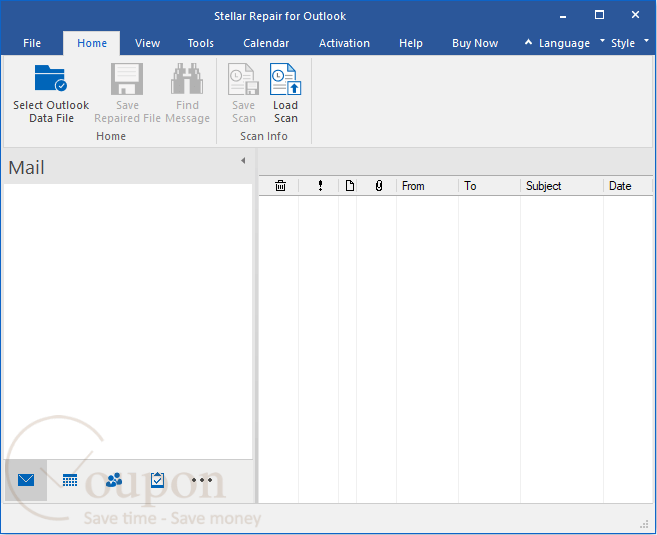
Task: Maximize the Stellar Repair window
Action: [x=599, y=15]
